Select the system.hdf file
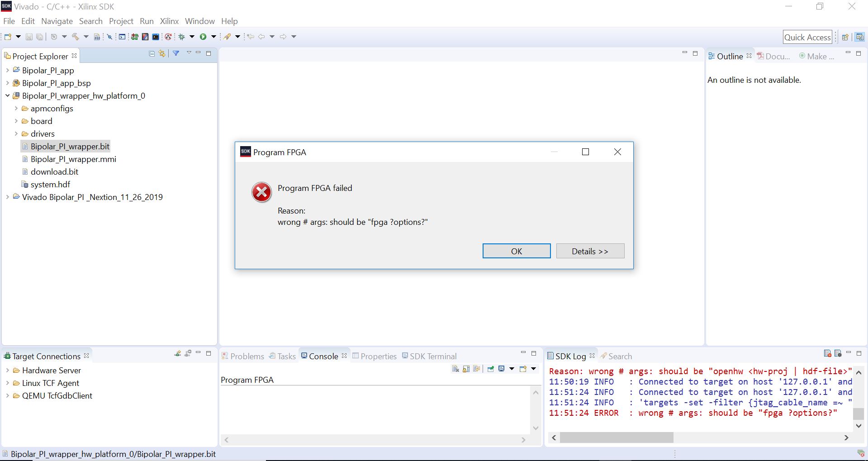Screen dimensions: 868x461 click(x=50, y=184)
